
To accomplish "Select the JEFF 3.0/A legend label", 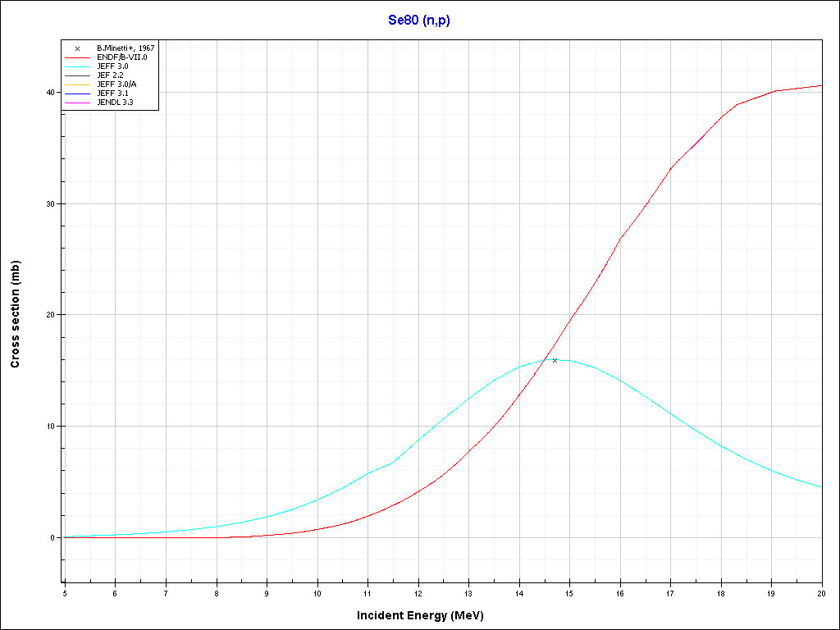I will 116,84.
